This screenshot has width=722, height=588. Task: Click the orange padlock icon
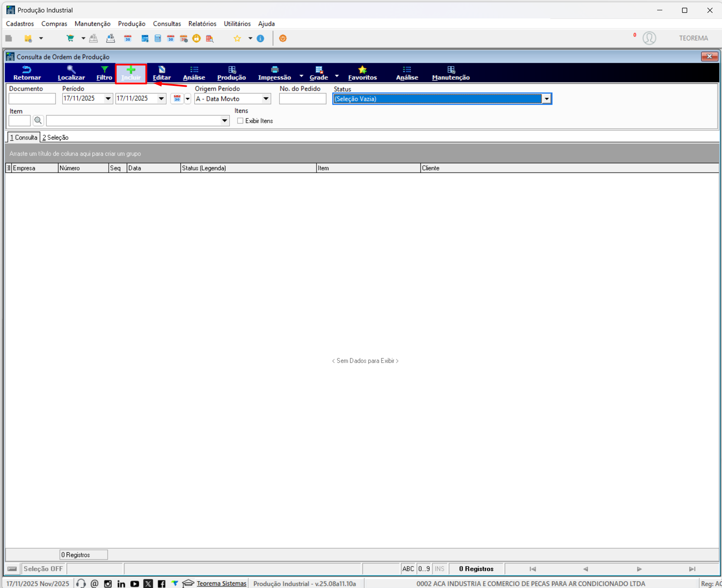pyautogui.click(x=196, y=38)
